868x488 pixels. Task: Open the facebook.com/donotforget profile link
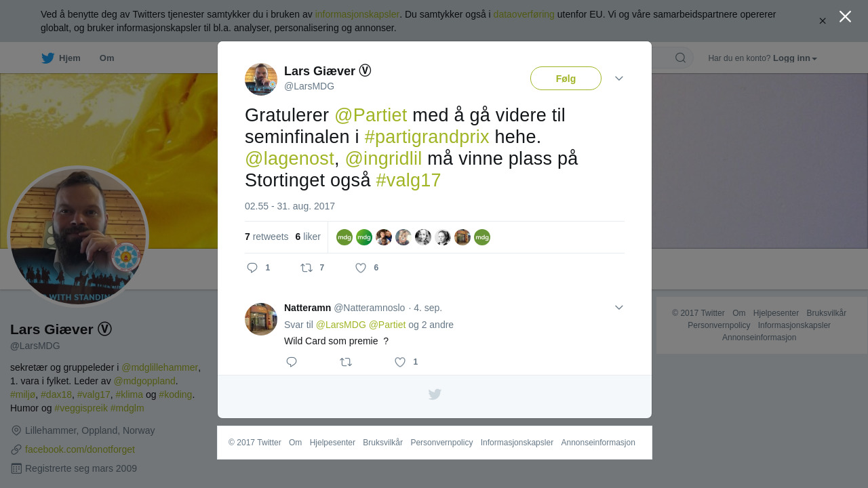click(80, 449)
